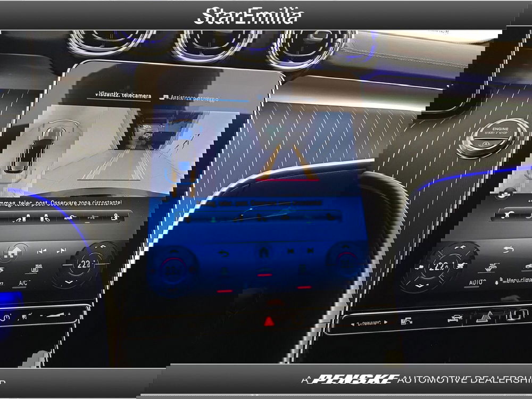Tap the skip to previous track icon

point(41,250)
